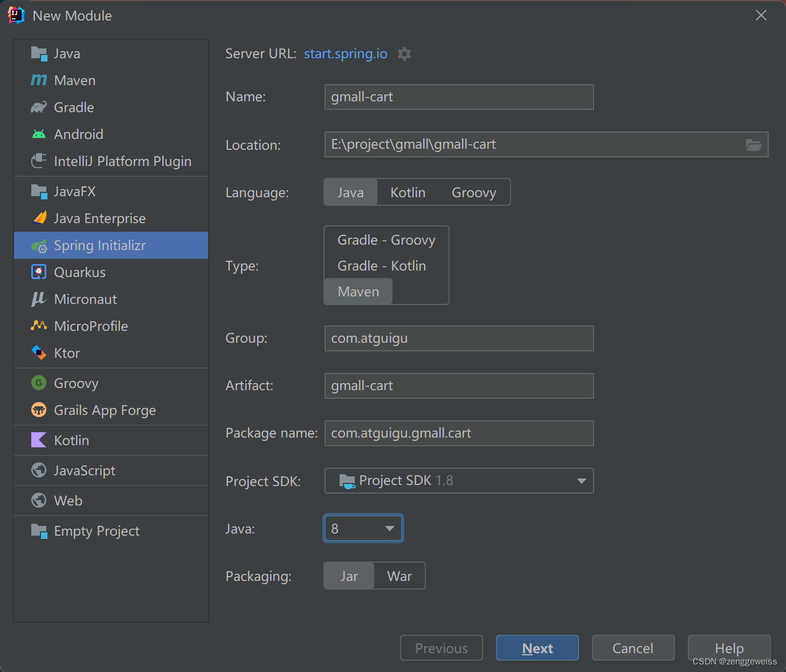Click the IntelliJ Platform Plugin icon
The image size is (786, 672).
click(39, 161)
